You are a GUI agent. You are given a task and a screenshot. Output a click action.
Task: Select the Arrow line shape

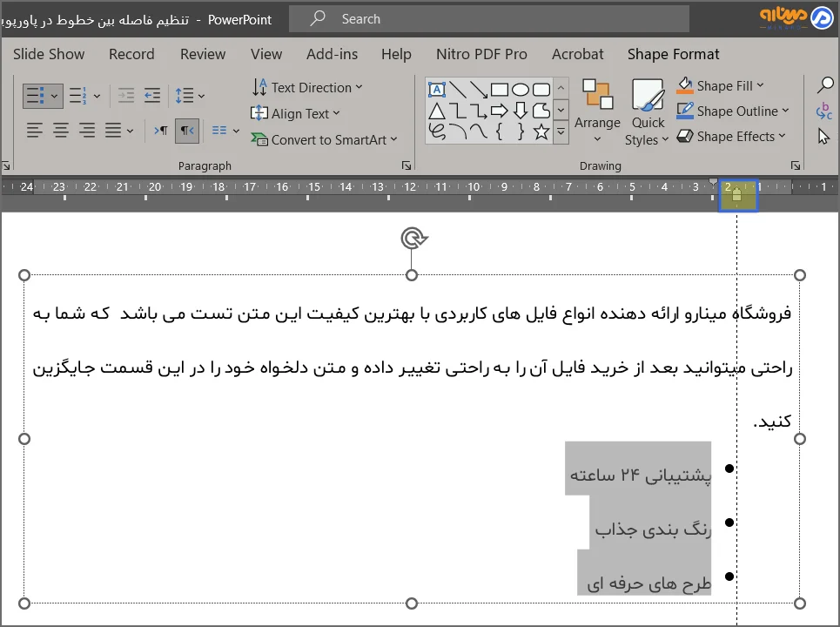coord(479,90)
